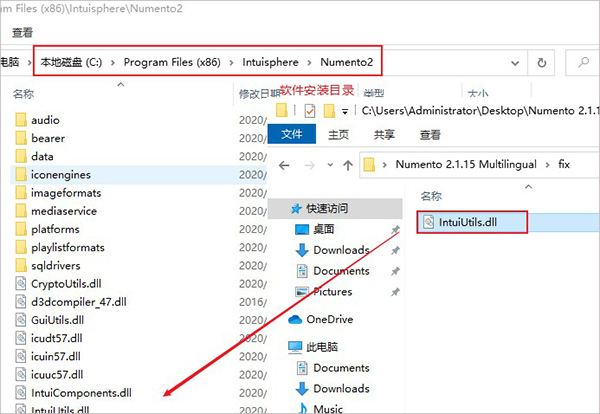Click the OneDrive cloud icon
This screenshot has height=414, width=600.
coord(295,319)
